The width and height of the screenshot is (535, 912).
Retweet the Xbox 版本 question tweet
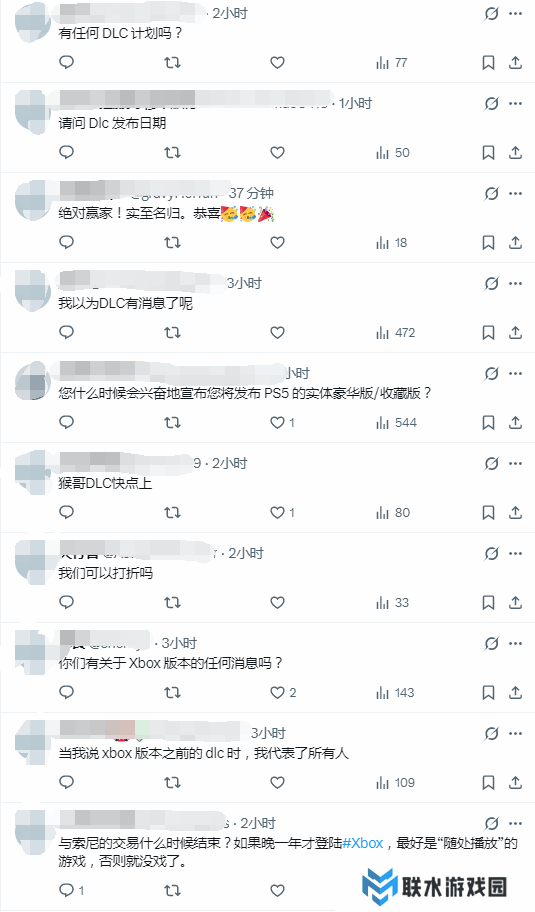tap(172, 693)
